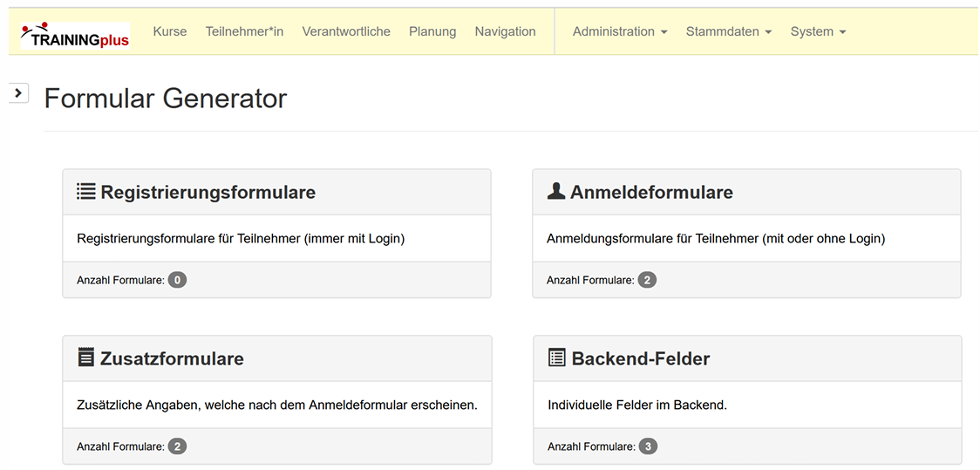Open the Zusatzformulare heading link
980x470 pixels.
point(172,358)
